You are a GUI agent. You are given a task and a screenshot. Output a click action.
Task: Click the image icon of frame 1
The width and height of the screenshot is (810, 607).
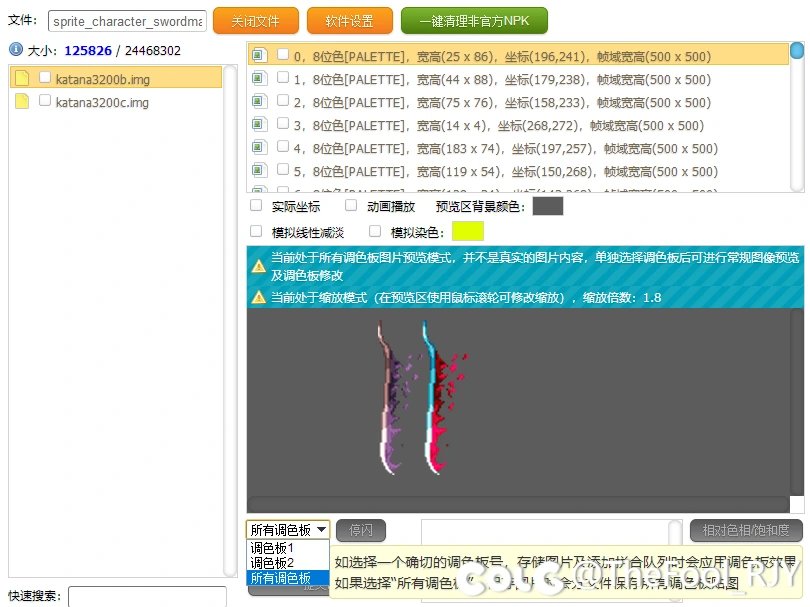click(x=259, y=79)
